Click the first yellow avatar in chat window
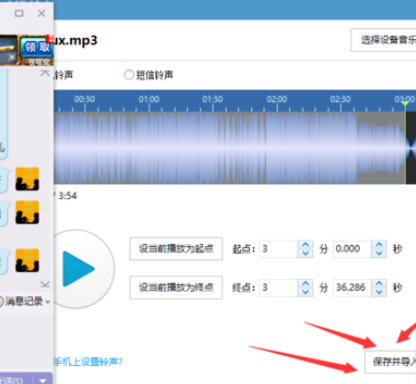The width and height of the screenshot is (416, 384). (x=27, y=179)
